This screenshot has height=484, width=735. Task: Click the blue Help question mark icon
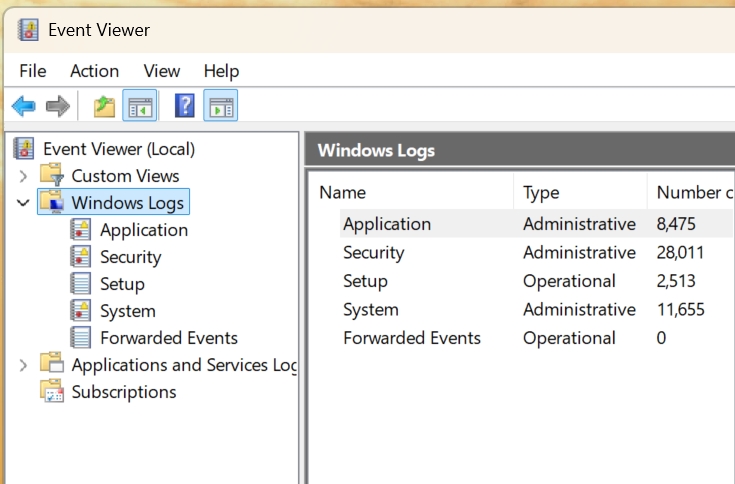coord(185,105)
